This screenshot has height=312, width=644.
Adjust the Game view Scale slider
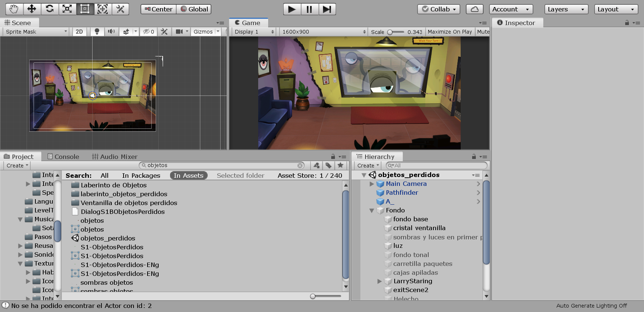[x=390, y=32]
